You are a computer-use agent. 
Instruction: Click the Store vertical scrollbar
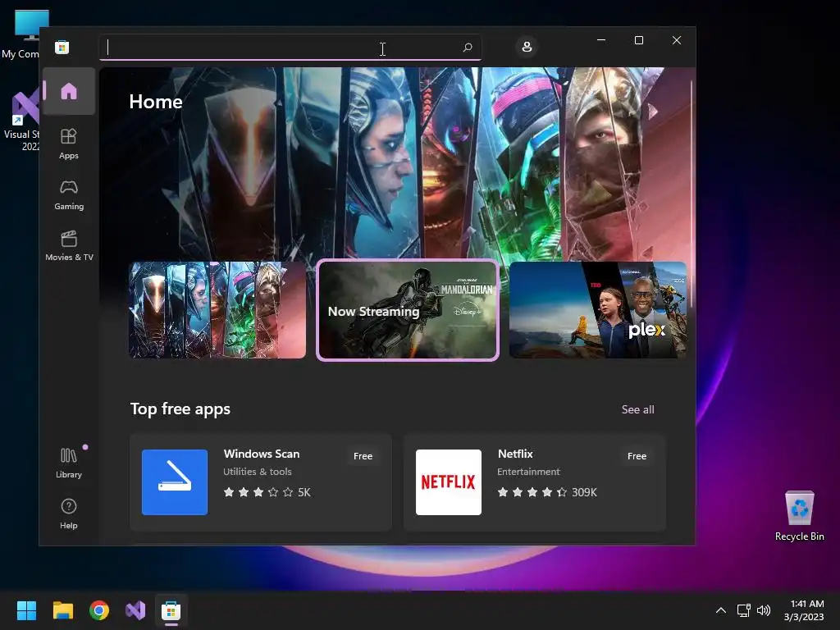point(691,194)
